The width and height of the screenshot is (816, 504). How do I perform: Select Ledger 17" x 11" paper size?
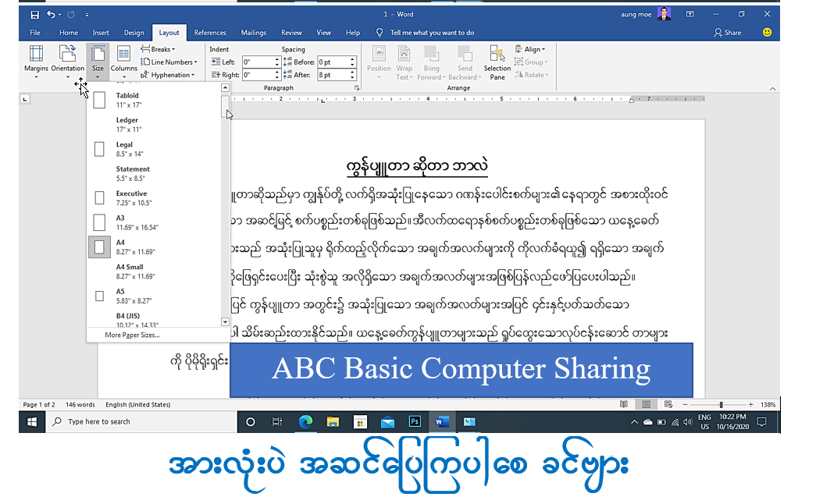pyautogui.click(x=154, y=124)
